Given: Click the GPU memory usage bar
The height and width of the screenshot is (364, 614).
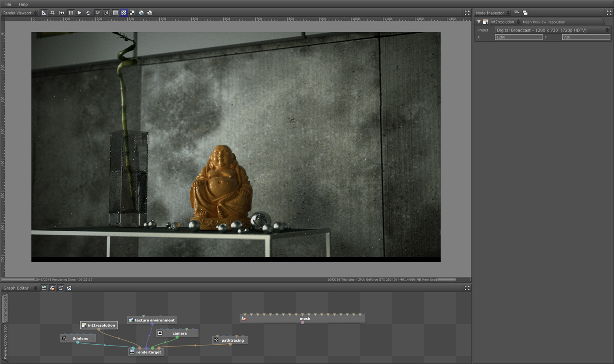Looking at the screenshot, I should click(x=454, y=279).
